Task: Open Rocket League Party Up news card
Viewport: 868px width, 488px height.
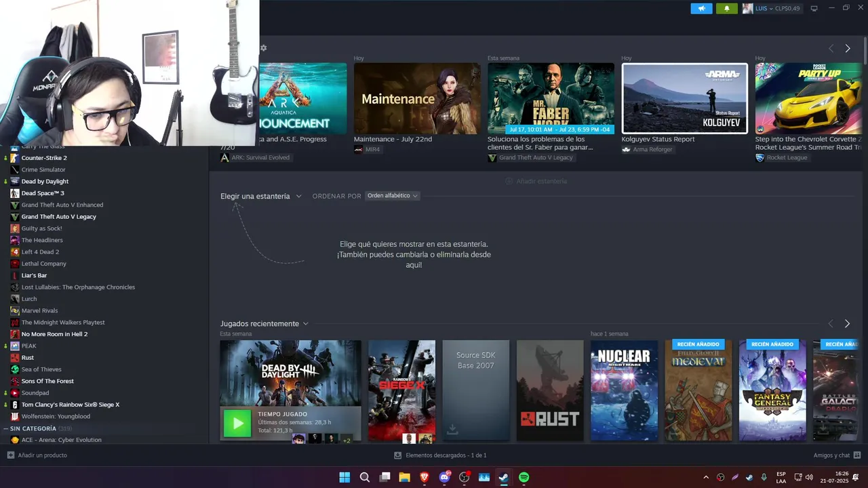Action: pyautogui.click(x=809, y=99)
